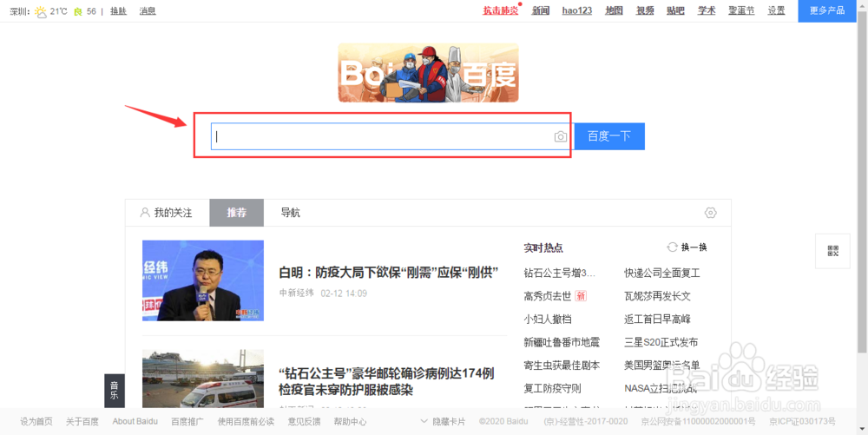Open hot topic 返工首日早高峰
The height and width of the screenshot is (435, 868).
[658, 320]
